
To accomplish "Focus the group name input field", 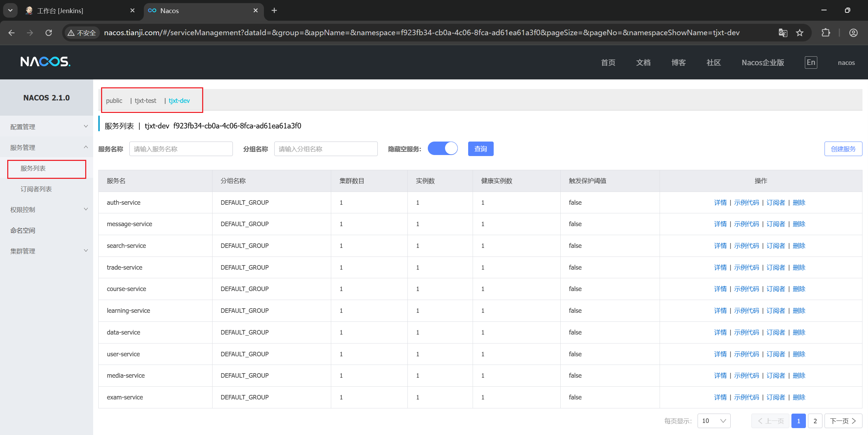I will 326,149.
